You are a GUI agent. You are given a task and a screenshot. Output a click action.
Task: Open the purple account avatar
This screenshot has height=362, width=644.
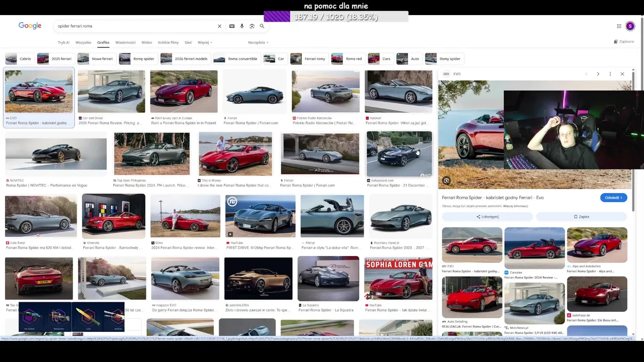[630, 26]
